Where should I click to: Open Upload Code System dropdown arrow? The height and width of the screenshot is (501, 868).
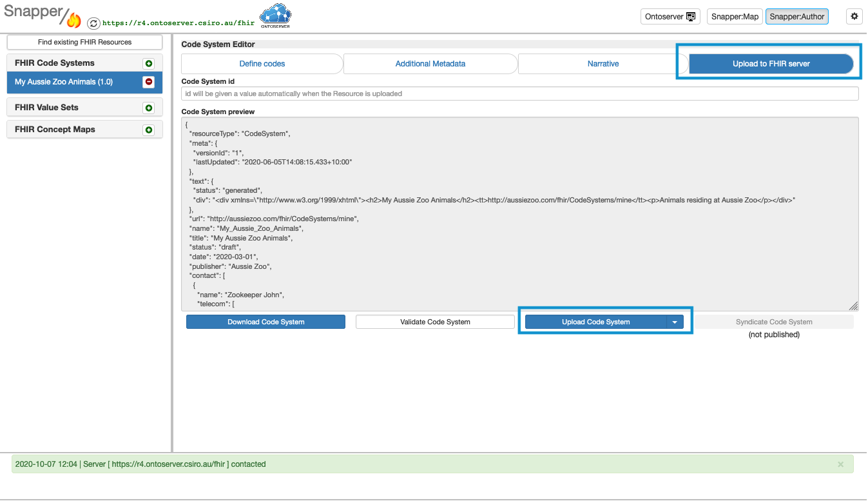coord(675,322)
